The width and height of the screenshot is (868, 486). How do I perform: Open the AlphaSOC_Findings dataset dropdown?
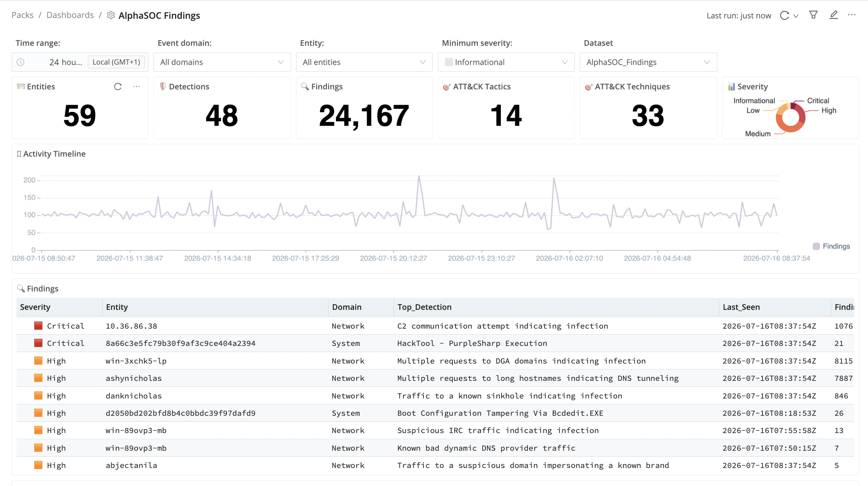[648, 62]
